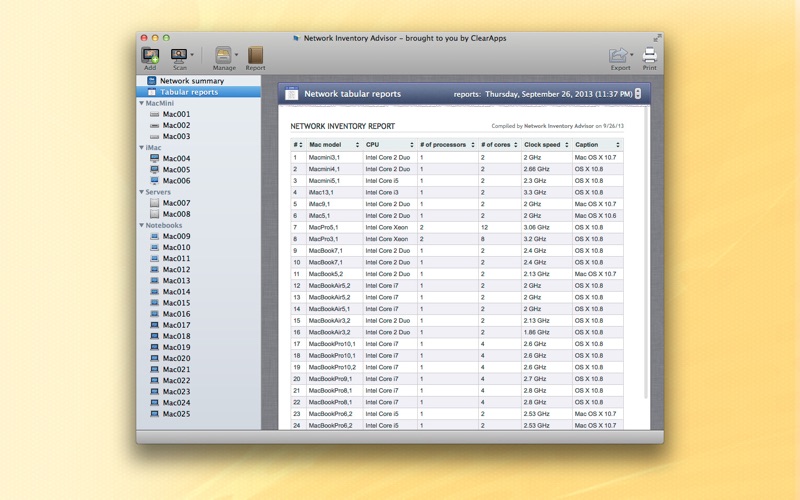Click the fullscreen arrows in title bar
800x500 pixels.
[x=657, y=38]
